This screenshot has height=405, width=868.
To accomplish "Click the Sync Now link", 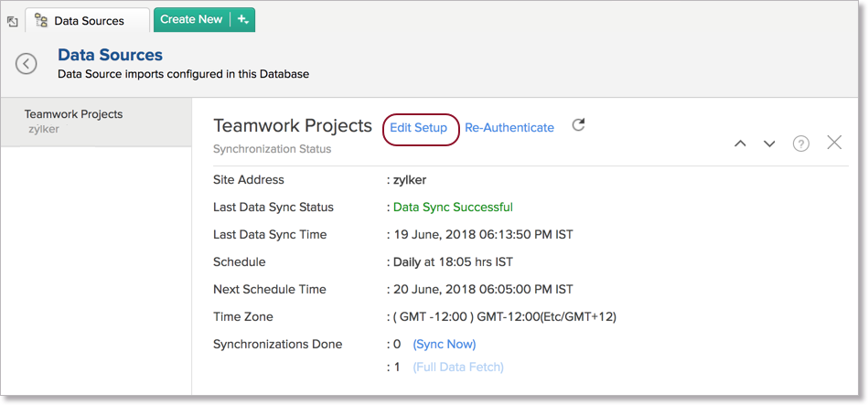I will coord(445,344).
